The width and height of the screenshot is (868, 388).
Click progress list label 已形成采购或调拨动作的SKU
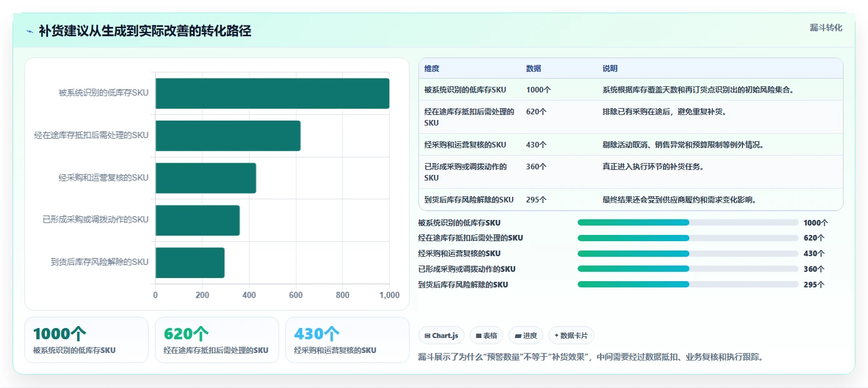tap(466, 269)
